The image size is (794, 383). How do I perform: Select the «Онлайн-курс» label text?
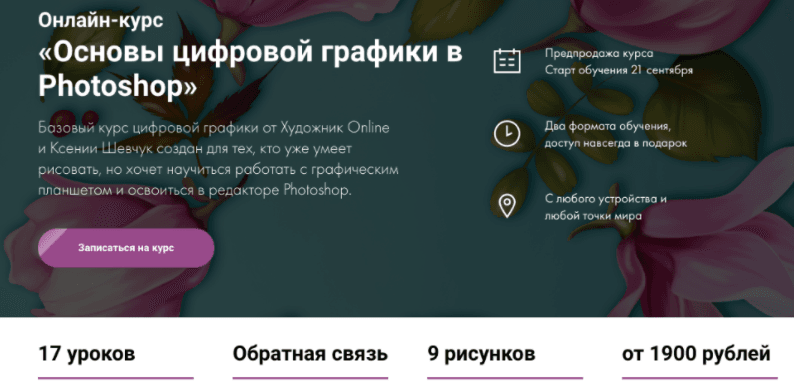100,20
